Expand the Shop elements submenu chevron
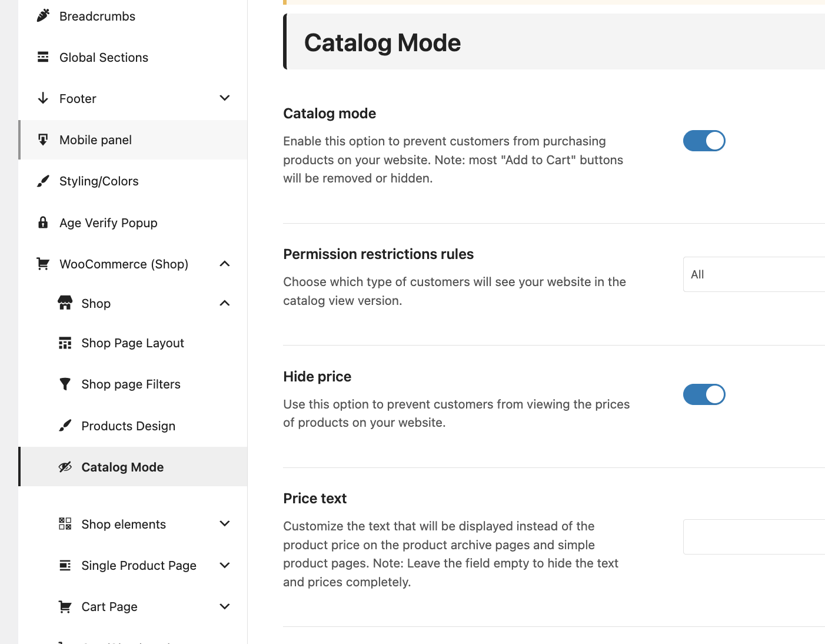The image size is (825, 644). point(224,524)
